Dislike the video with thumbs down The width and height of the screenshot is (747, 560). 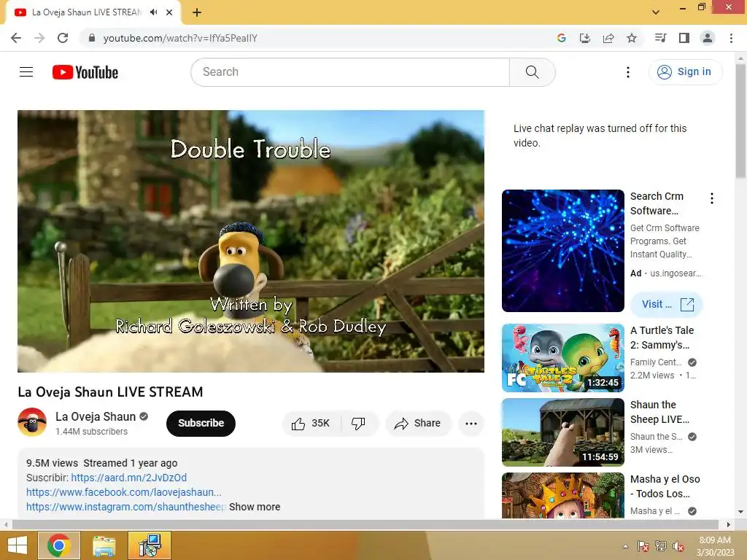click(358, 424)
